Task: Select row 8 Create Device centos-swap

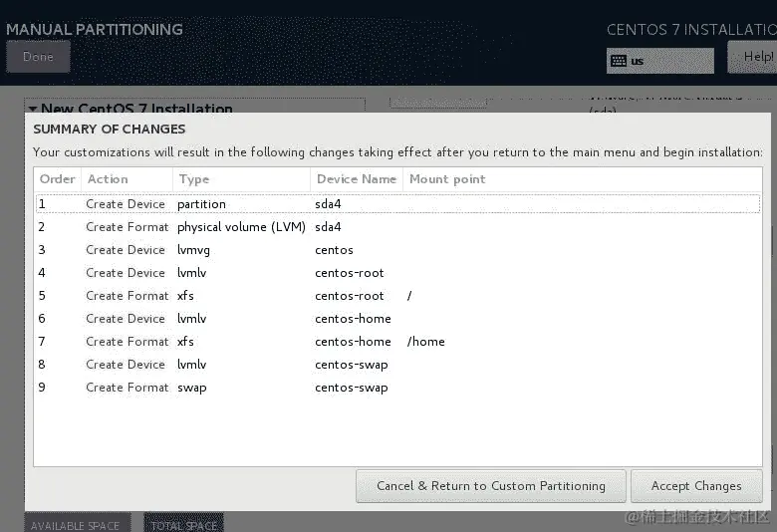Action: coord(397,365)
